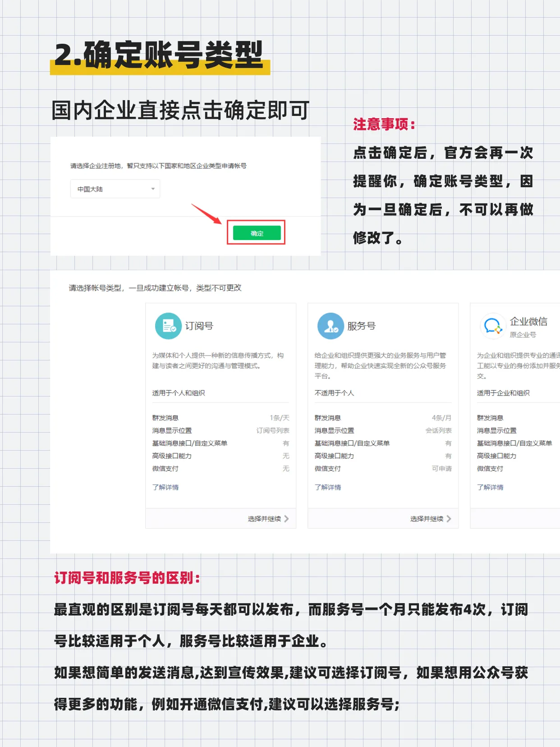Screen dimensions: 560x747
Task: Click the 订阅号和服务号的区别 heading
Action: tap(127, 578)
